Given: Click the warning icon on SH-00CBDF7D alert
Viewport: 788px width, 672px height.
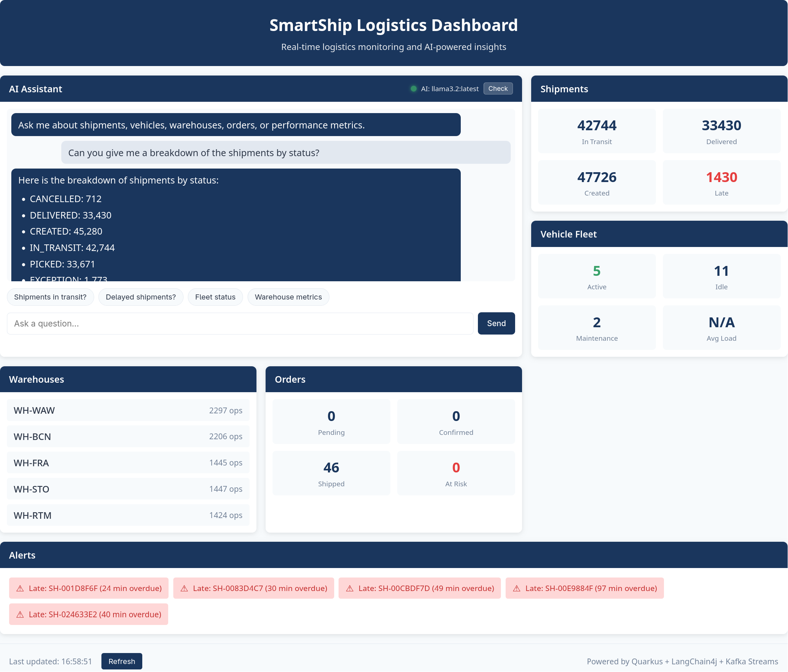Looking at the screenshot, I should 350,588.
